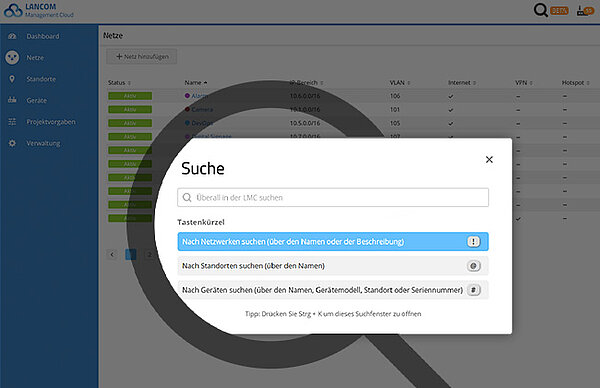Click the 'Überall in der LMC suchen' field
Viewport: 600px width, 388px height.
pyautogui.click(x=333, y=197)
